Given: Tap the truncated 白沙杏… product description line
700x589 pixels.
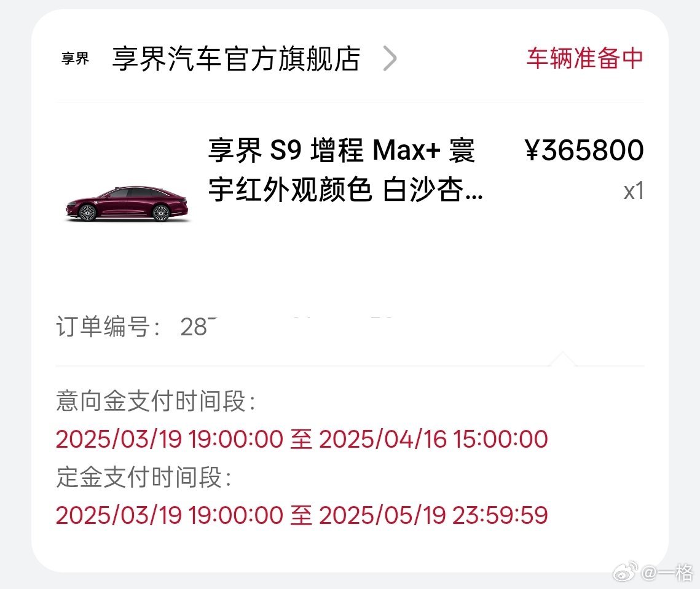Looking at the screenshot, I should click(x=345, y=190).
